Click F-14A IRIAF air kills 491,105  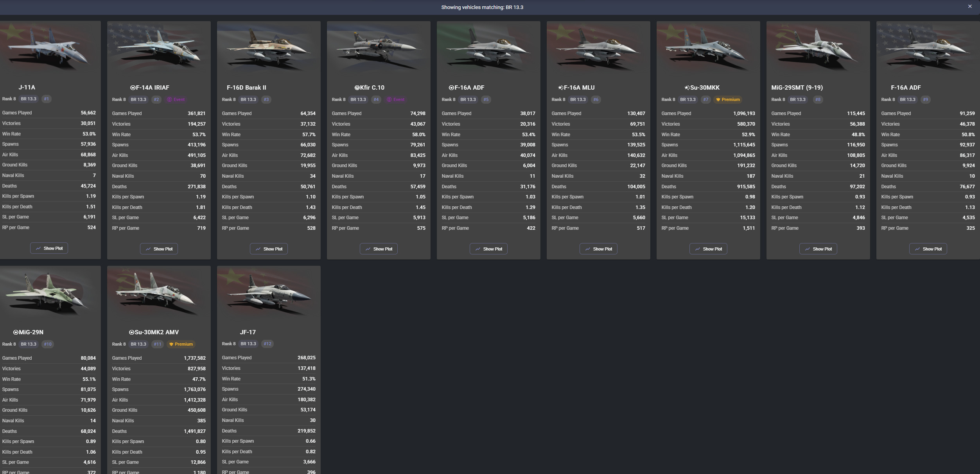[x=197, y=155]
